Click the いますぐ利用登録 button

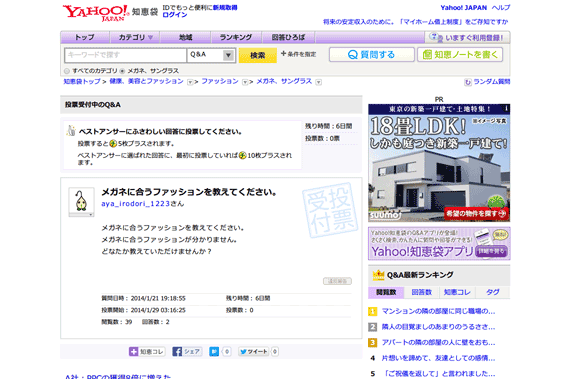pos(467,37)
